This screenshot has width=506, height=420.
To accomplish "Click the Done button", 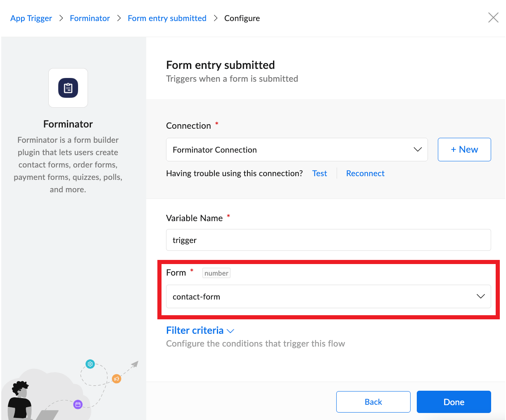I will (x=454, y=402).
